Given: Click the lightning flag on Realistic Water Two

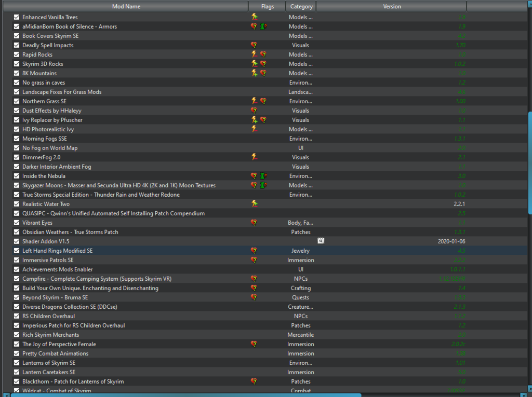Looking at the screenshot, I should [254, 204].
